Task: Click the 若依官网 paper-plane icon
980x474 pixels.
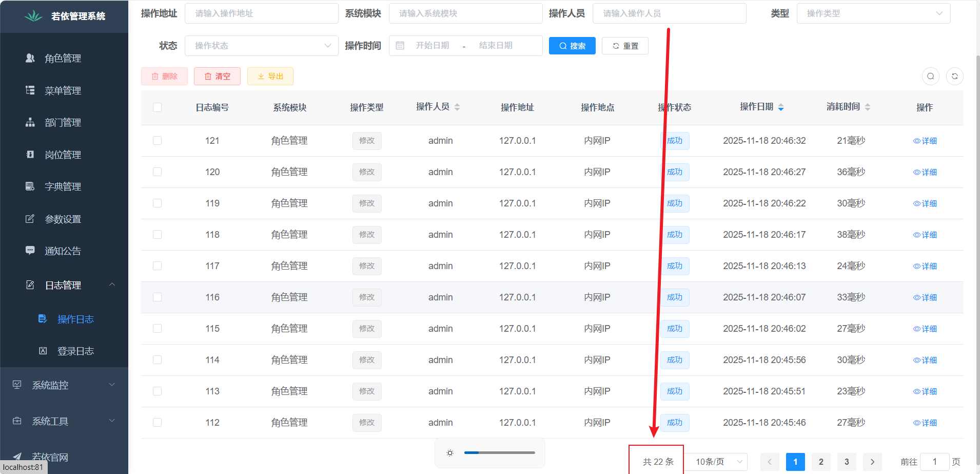Action: click(x=17, y=457)
